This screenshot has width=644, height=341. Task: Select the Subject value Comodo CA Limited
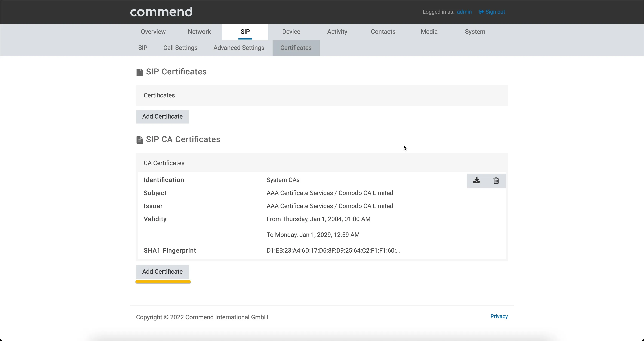point(330,193)
